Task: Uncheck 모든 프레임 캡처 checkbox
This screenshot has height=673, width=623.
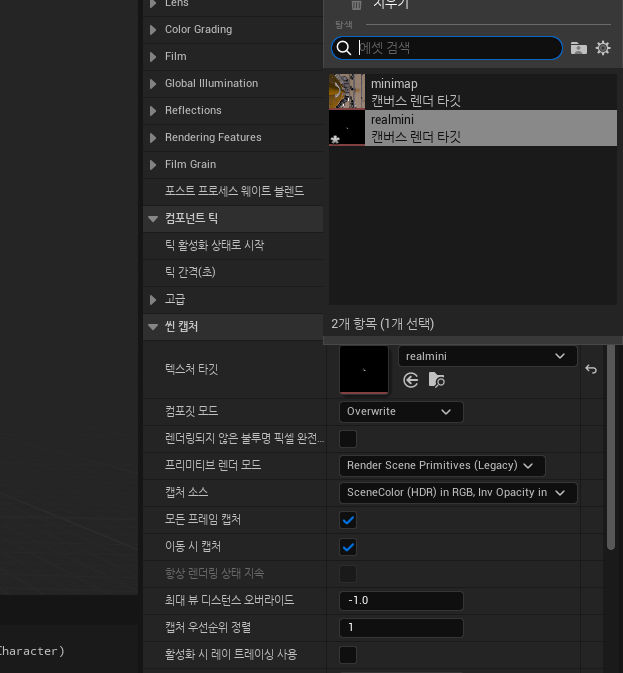Action: point(348,520)
